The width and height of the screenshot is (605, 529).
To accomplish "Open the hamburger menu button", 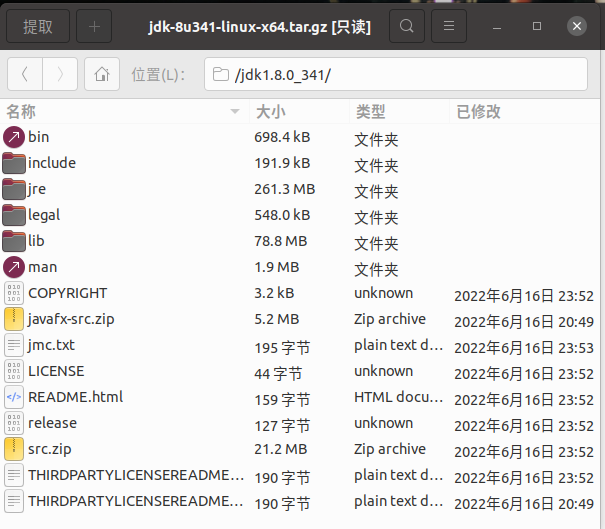I will 449,26.
